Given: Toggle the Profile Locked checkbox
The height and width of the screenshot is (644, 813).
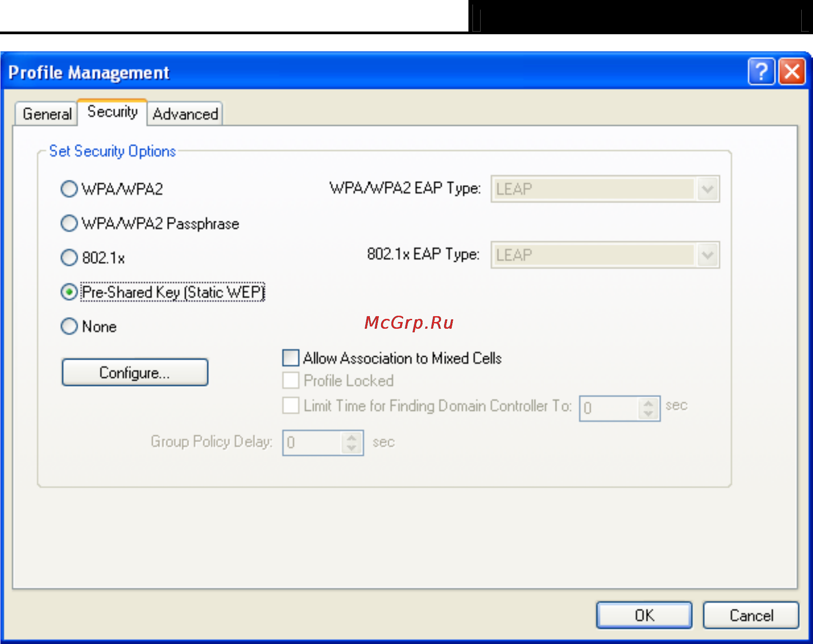Looking at the screenshot, I should pyautogui.click(x=291, y=380).
